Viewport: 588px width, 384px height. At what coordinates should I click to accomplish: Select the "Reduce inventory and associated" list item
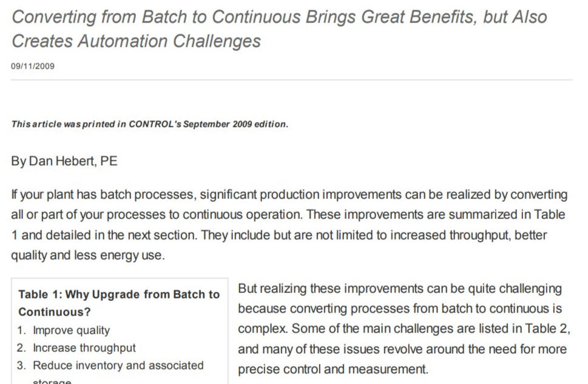point(118,366)
